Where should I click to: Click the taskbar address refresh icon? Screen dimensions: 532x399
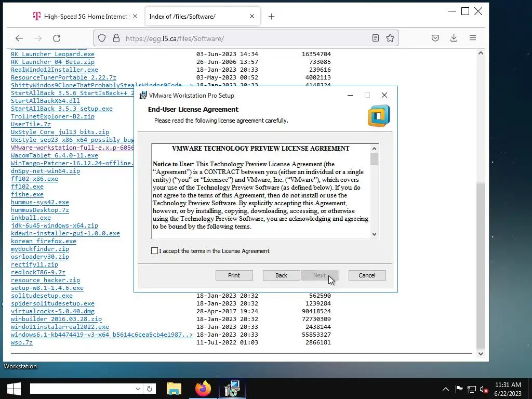(150, 389)
